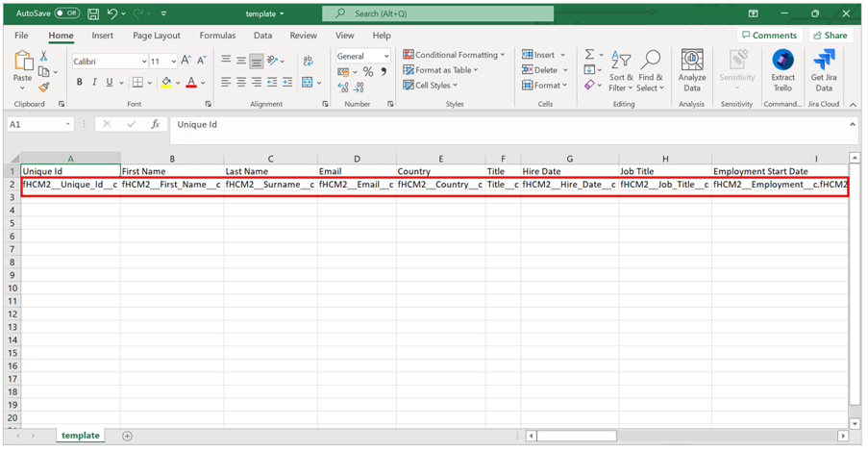Increase font size with larger A
Viewport: 868px width, 452px height.
click(186, 61)
